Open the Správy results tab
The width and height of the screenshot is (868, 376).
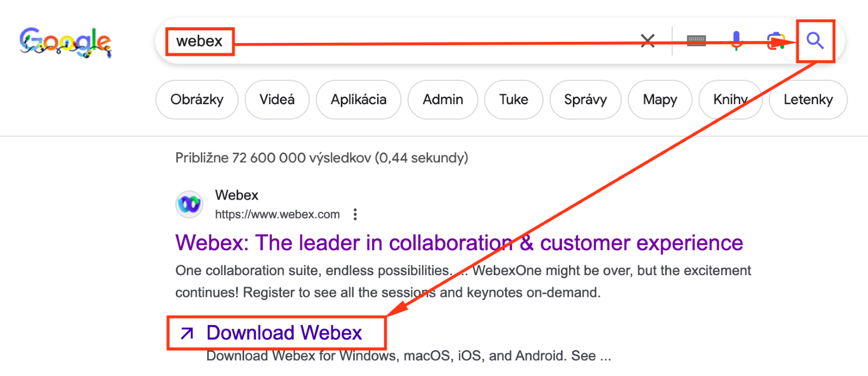[x=585, y=100]
